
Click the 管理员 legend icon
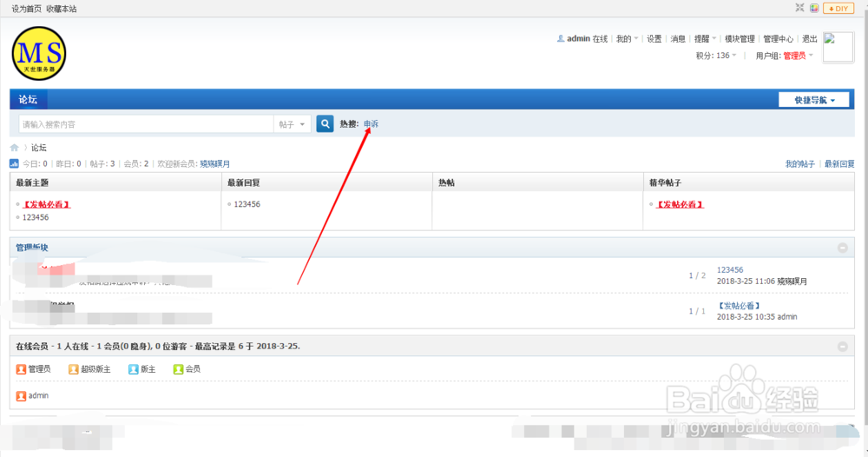click(x=21, y=369)
